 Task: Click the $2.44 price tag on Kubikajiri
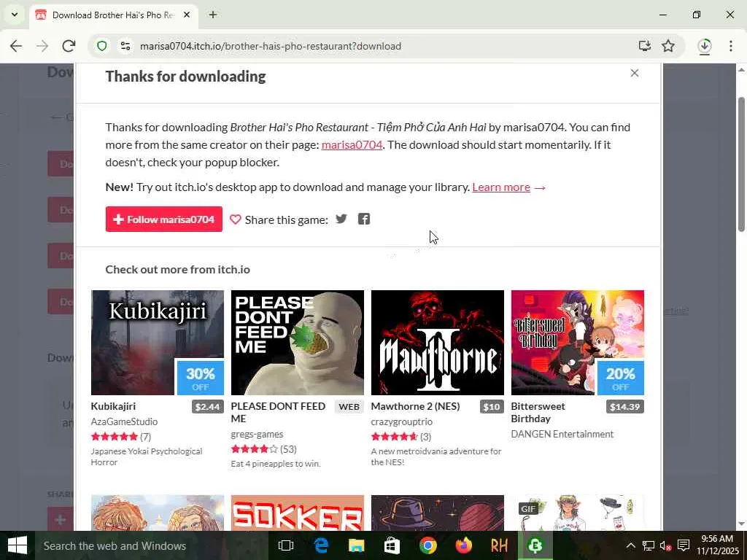coord(208,407)
